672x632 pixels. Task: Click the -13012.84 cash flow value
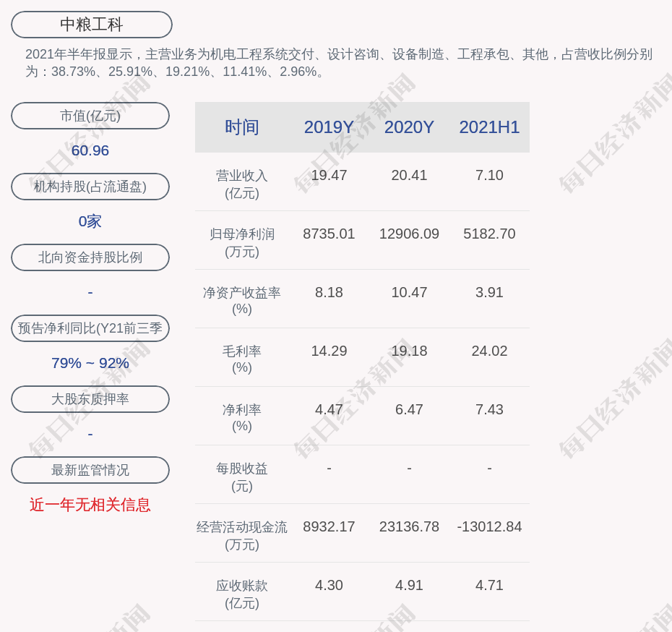[489, 526]
